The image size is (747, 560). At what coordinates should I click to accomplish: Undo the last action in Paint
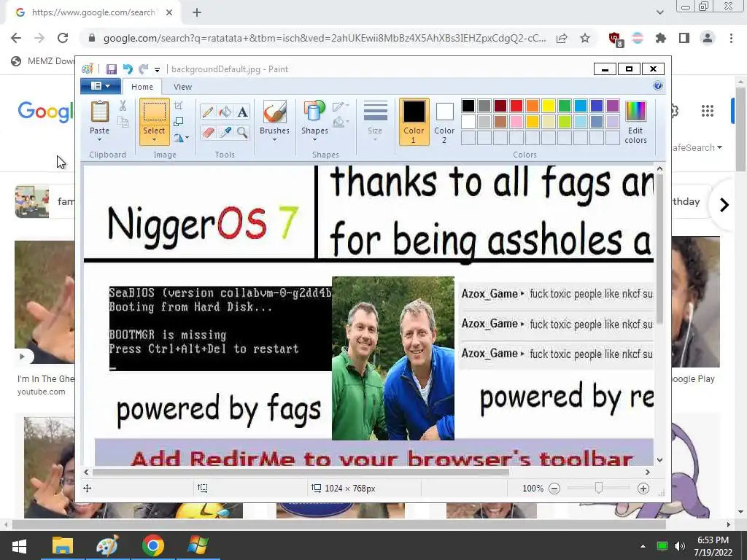click(128, 69)
